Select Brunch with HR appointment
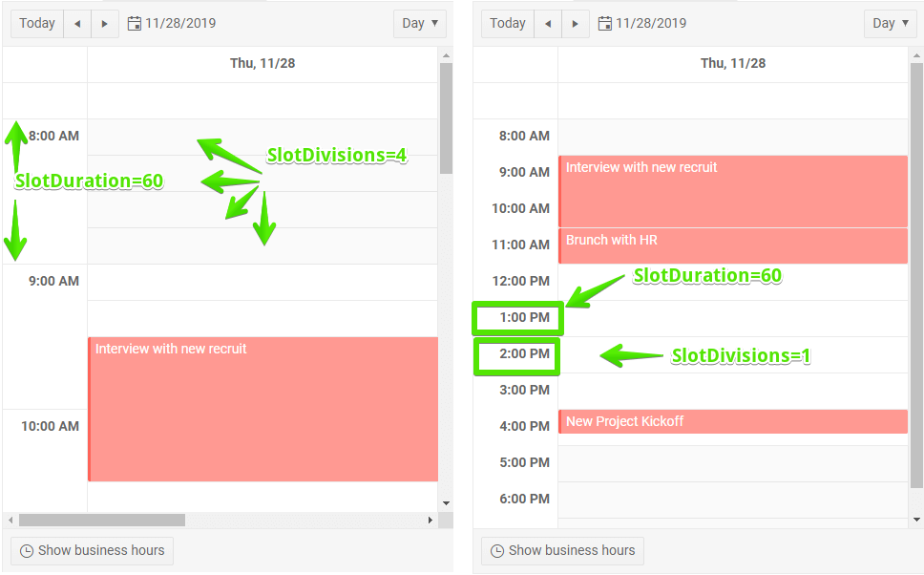Image resolution: width=924 pixels, height=575 pixels. click(732, 245)
